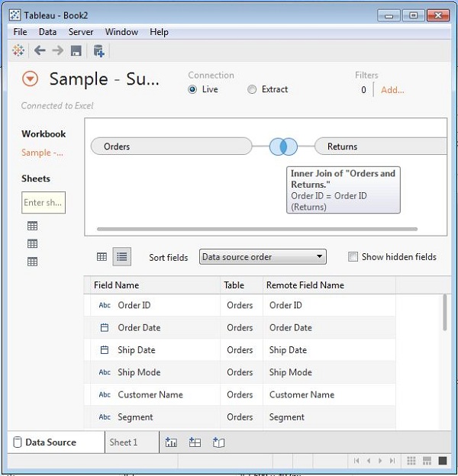Click the first sheet table icon under Sheets
The height and width of the screenshot is (476, 458).
33,226
